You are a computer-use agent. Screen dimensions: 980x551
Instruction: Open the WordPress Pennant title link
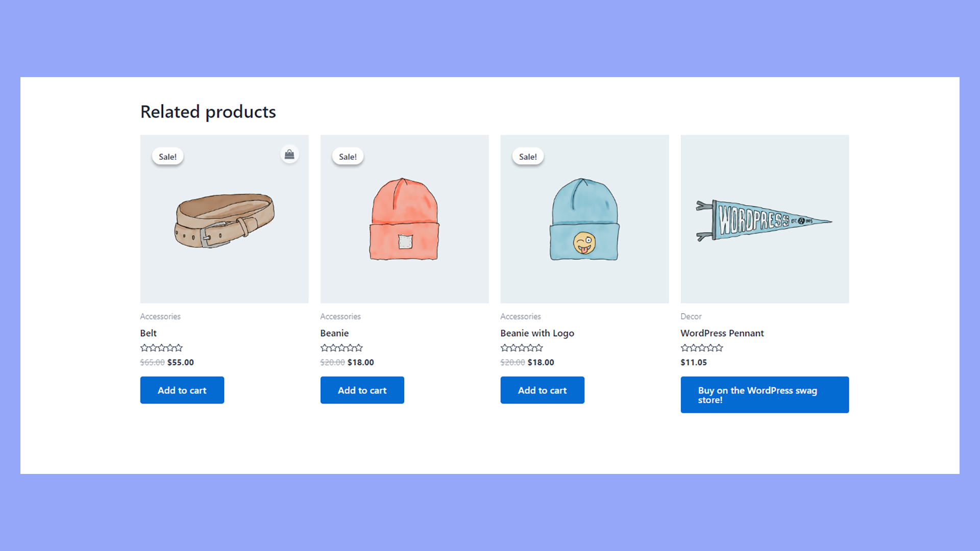(x=722, y=333)
